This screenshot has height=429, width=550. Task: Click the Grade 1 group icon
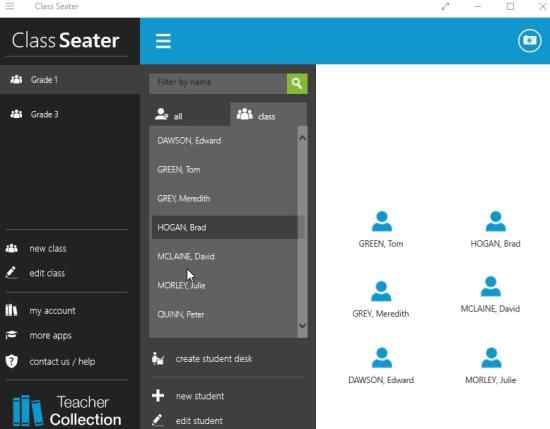tap(16, 80)
